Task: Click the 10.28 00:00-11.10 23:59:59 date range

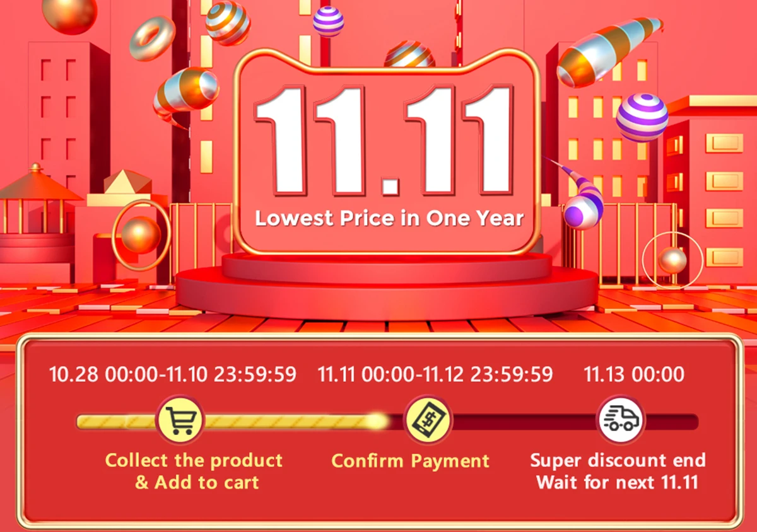Action: 173,374
